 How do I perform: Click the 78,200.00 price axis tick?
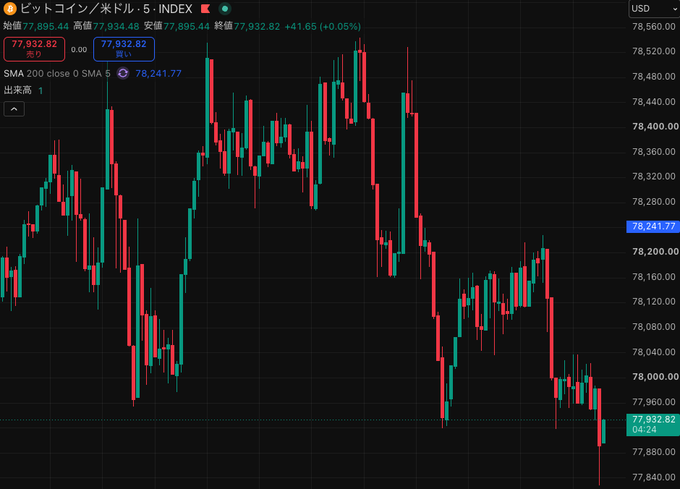(655, 251)
